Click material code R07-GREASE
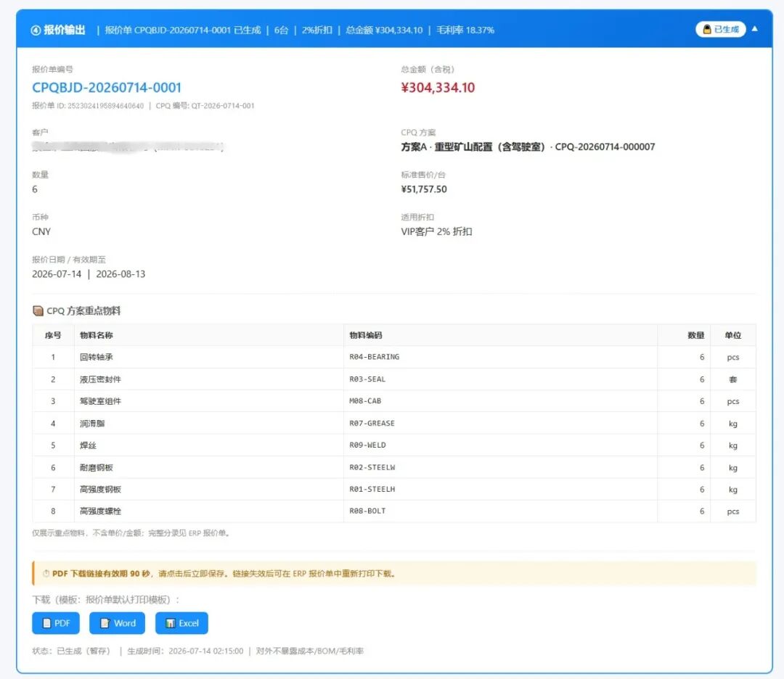This screenshot has width=784, height=679. [372, 423]
